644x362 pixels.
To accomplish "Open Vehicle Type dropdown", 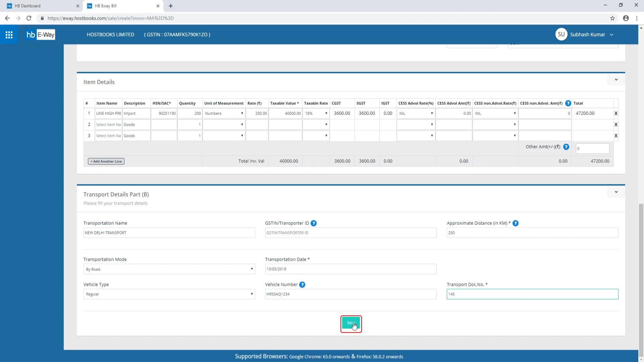I will coord(169,294).
